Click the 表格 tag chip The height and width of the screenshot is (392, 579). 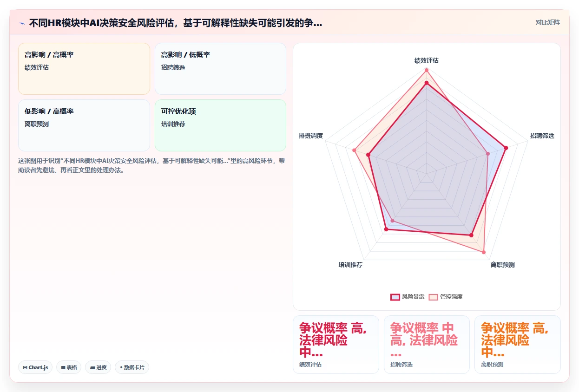click(69, 367)
